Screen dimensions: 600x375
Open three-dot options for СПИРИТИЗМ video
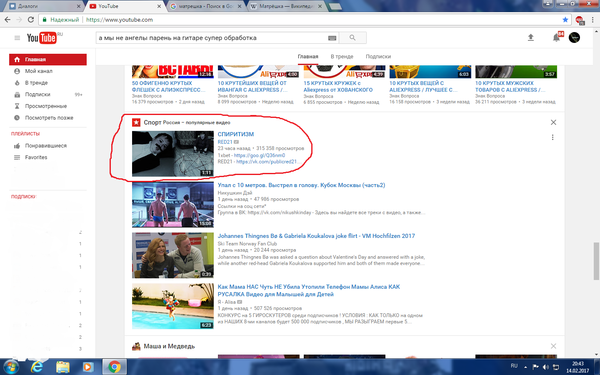coord(553,137)
